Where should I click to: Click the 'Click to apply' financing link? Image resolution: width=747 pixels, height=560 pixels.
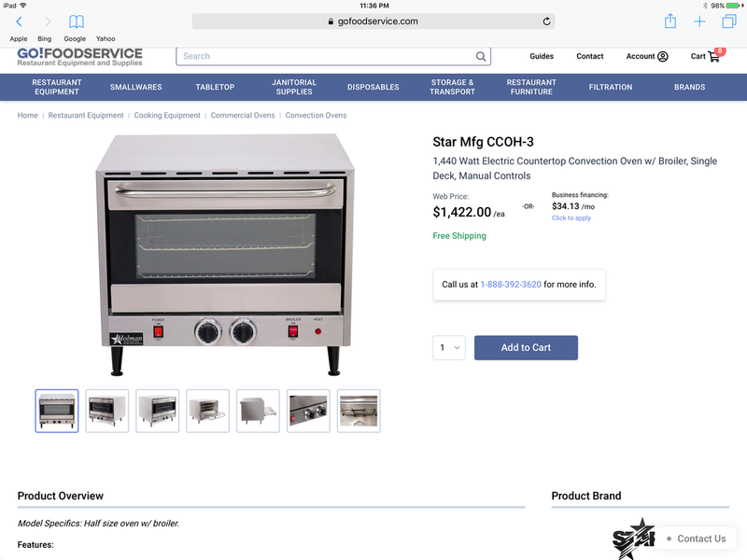click(x=571, y=217)
